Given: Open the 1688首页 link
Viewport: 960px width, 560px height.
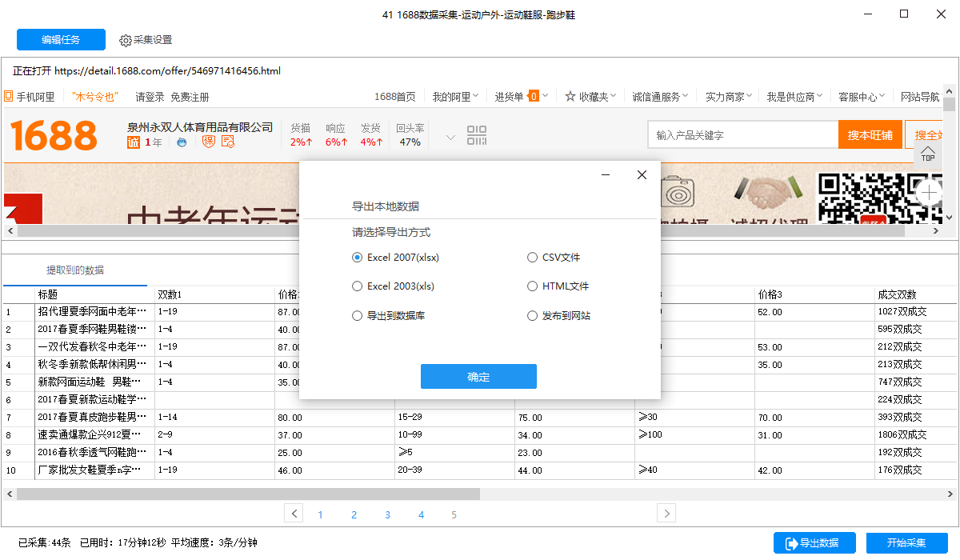Looking at the screenshot, I should (x=395, y=97).
